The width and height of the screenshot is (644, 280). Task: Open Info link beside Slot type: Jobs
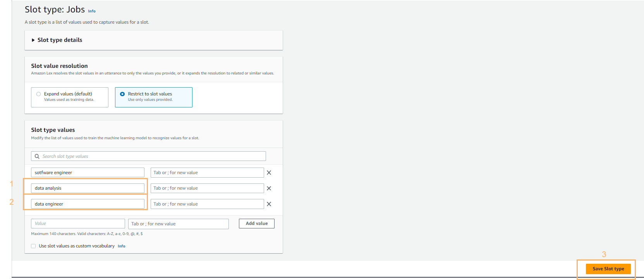tap(92, 11)
